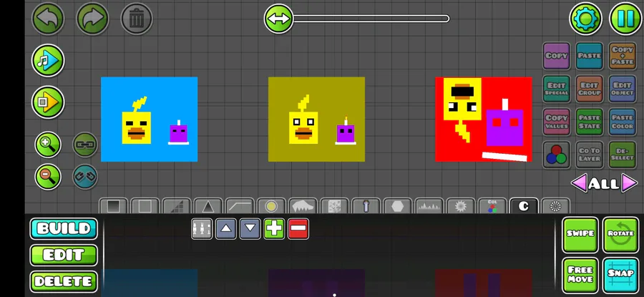Paste the copied objects
This screenshot has width=644, height=297.
click(590, 56)
